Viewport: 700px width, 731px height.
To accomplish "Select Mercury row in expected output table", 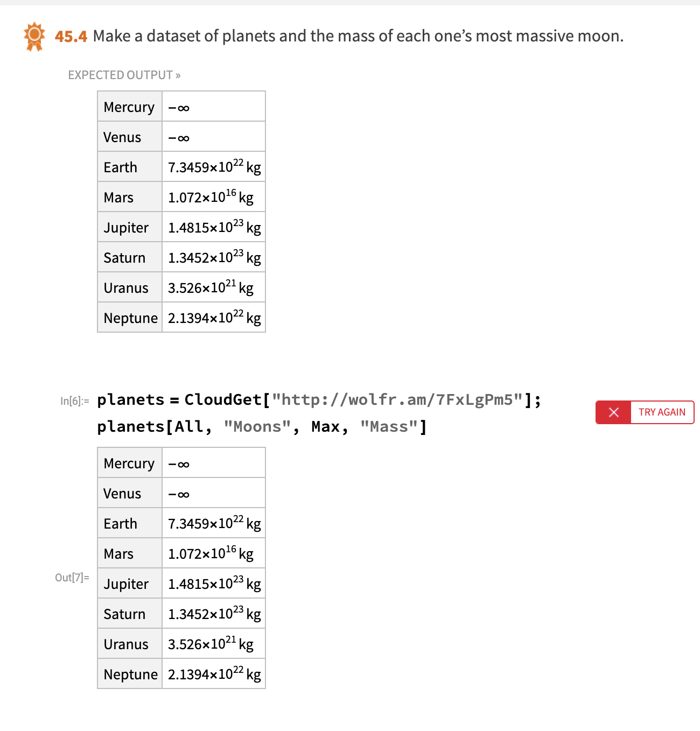I will 181,107.
